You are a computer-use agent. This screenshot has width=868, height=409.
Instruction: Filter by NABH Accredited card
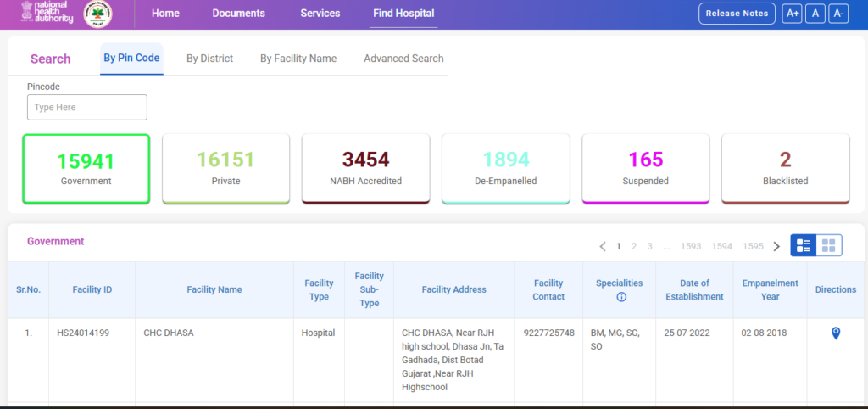point(365,168)
